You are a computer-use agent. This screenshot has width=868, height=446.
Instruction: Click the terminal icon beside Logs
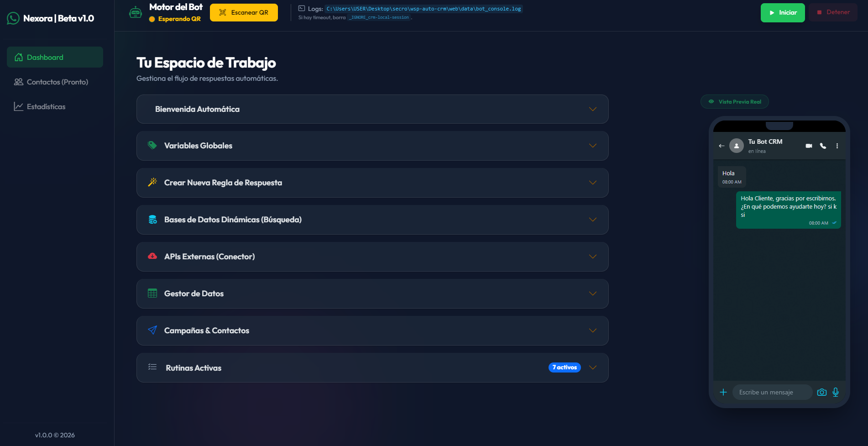[302, 8]
